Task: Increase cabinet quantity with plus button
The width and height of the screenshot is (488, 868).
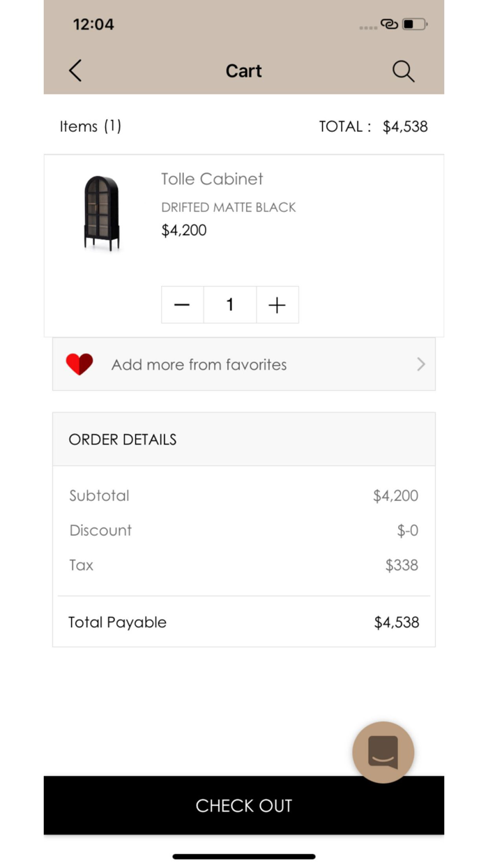Action: (277, 305)
